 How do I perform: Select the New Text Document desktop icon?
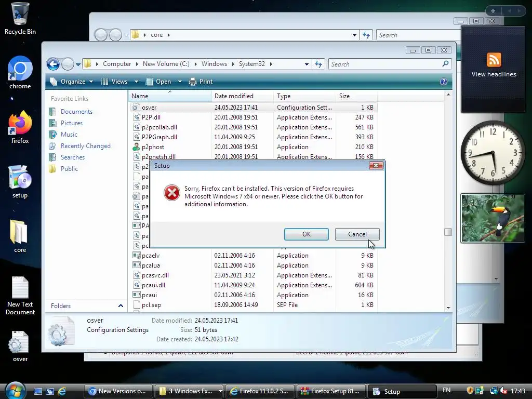click(x=20, y=295)
